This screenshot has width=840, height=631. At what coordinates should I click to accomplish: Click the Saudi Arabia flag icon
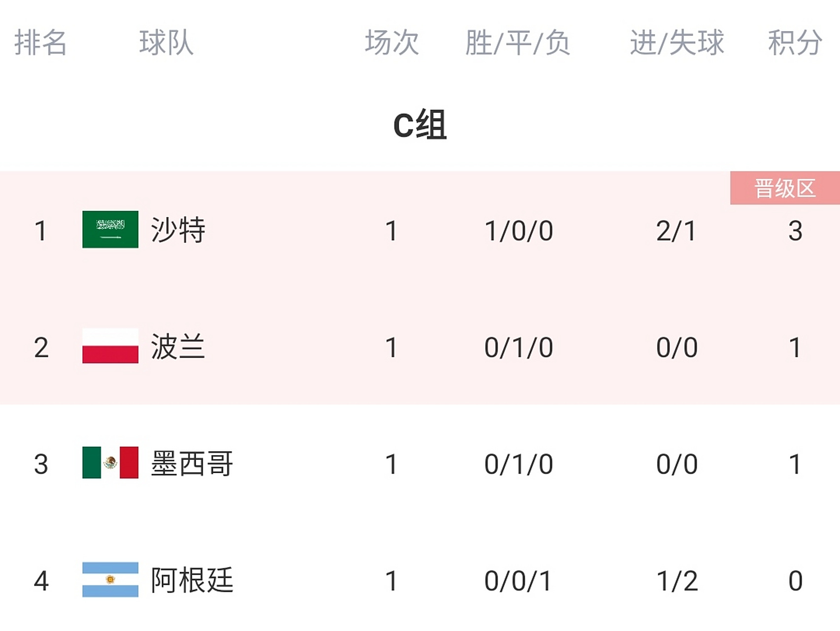[x=110, y=230]
